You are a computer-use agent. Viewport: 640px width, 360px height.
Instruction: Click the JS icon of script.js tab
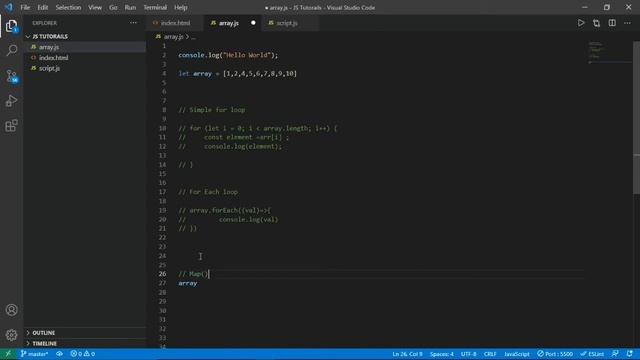tap(271, 23)
